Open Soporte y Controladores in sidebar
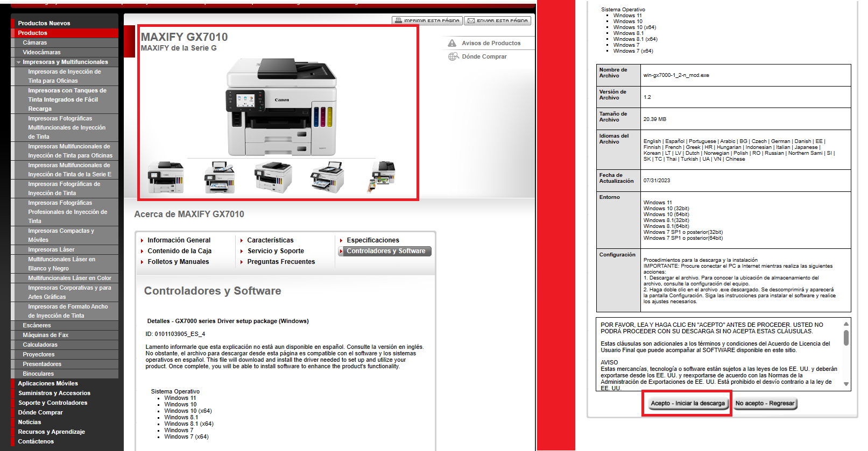This screenshot has width=868, height=451. pyautogui.click(x=52, y=403)
